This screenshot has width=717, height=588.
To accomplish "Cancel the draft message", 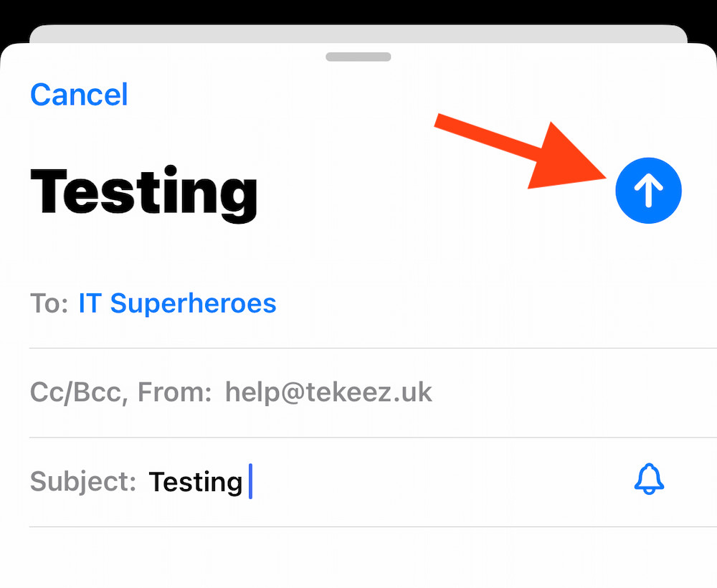I will coord(79,95).
